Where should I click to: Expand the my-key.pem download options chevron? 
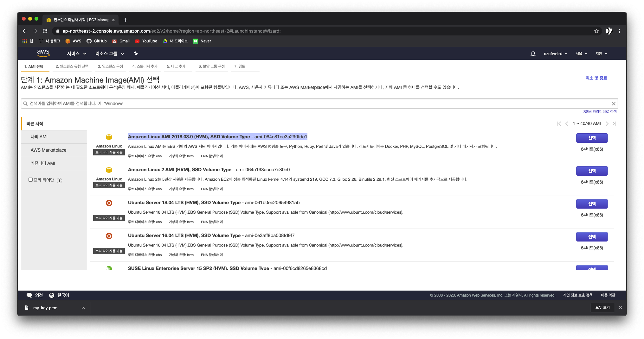click(83, 308)
